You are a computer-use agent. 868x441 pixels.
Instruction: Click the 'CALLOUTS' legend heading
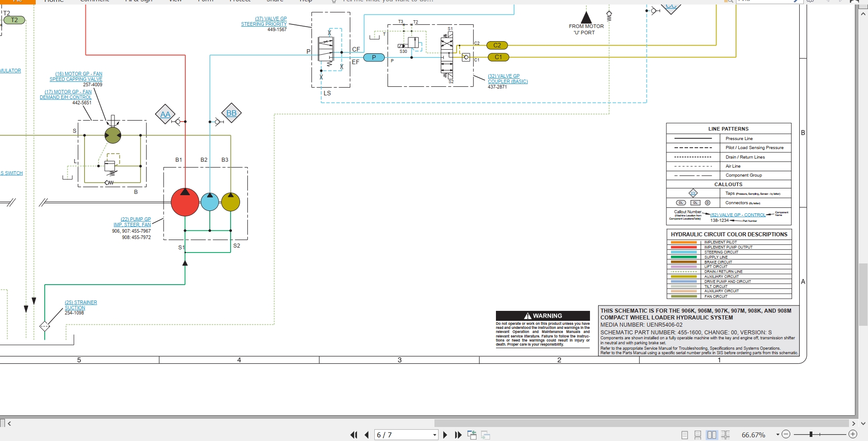tap(728, 184)
